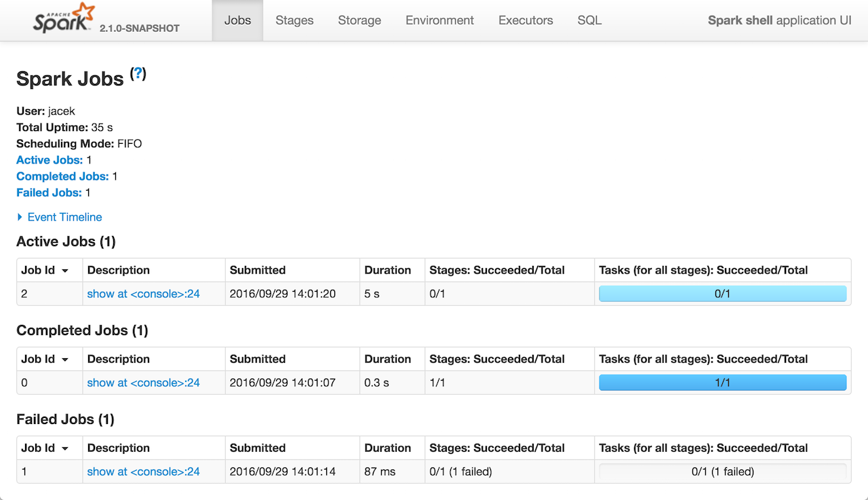Open the help question mark link
The width and height of the screenshot is (868, 500).
(138, 74)
